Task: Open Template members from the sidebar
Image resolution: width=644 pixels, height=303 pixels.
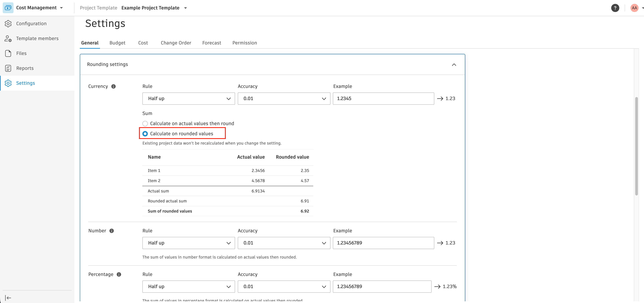Action: [37, 39]
